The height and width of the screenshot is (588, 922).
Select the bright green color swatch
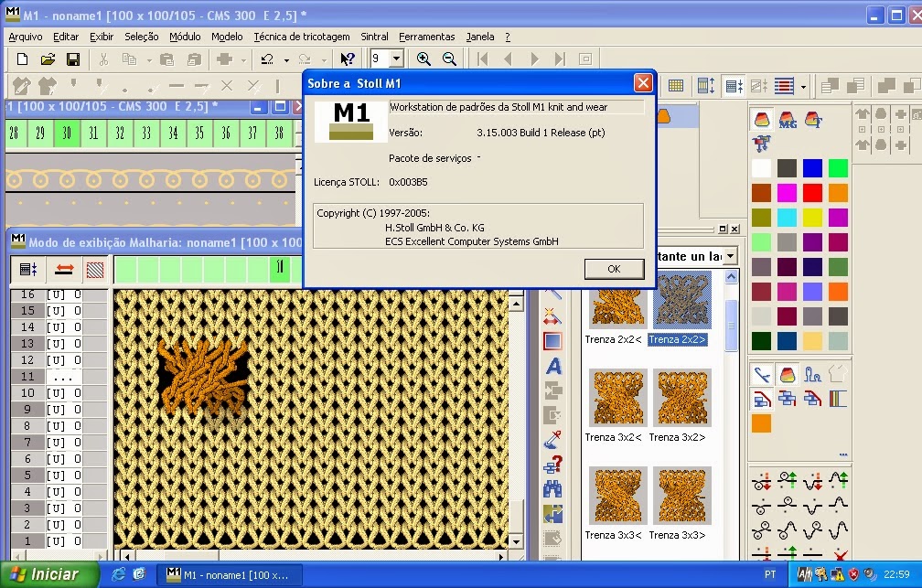point(838,167)
